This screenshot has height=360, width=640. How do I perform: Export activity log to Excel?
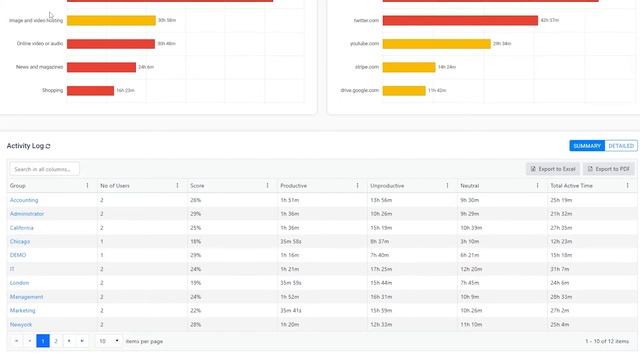point(553,169)
